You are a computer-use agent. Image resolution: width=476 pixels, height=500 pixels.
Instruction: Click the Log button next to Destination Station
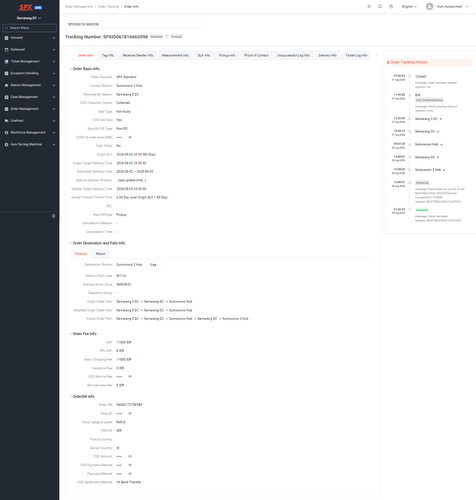coord(153,265)
